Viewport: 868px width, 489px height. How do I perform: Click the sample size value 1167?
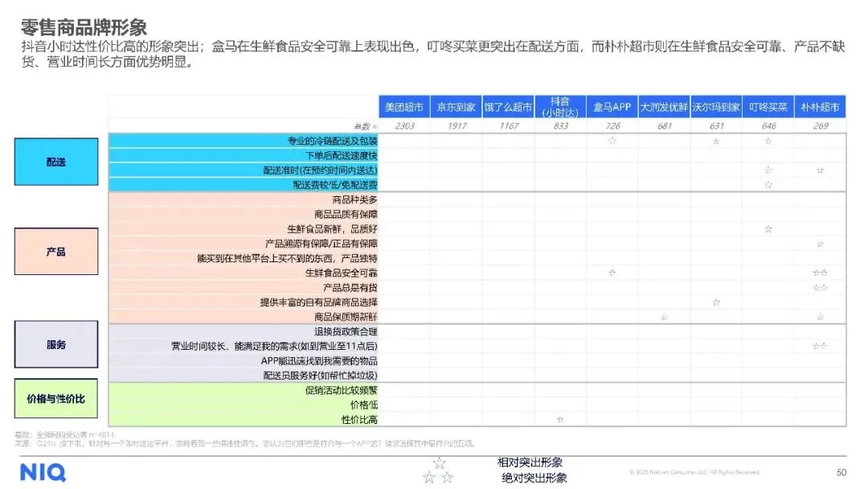pyautogui.click(x=509, y=125)
